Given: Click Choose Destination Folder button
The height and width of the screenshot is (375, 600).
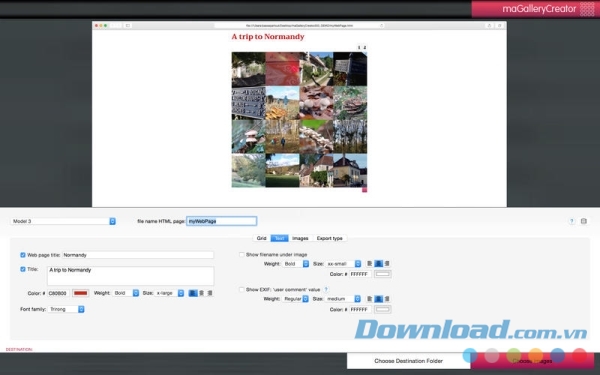Looking at the screenshot, I should point(408,361).
